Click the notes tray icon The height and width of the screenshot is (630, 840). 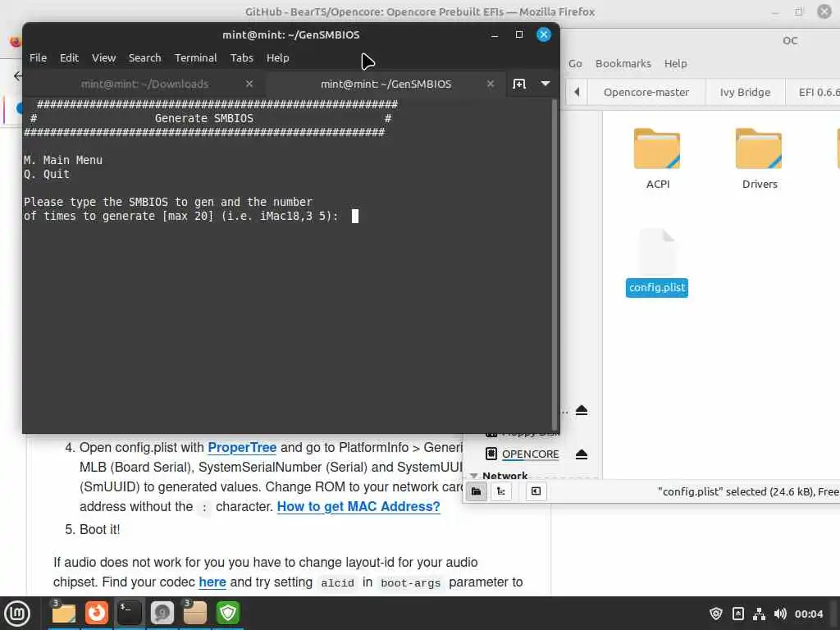pyautogui.click(x=737, y=614)
